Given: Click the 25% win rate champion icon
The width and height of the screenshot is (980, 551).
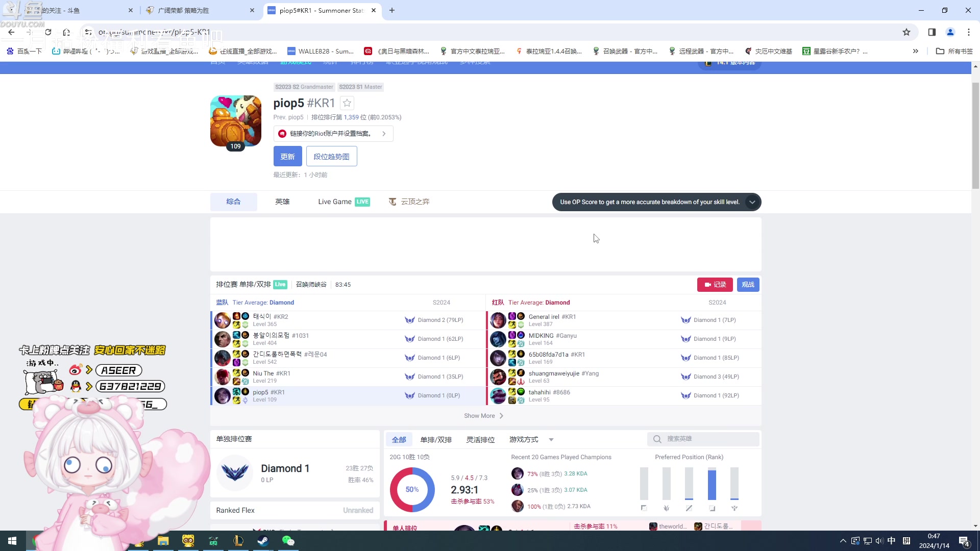Looking at the screenshot, I should pos(518,490).
